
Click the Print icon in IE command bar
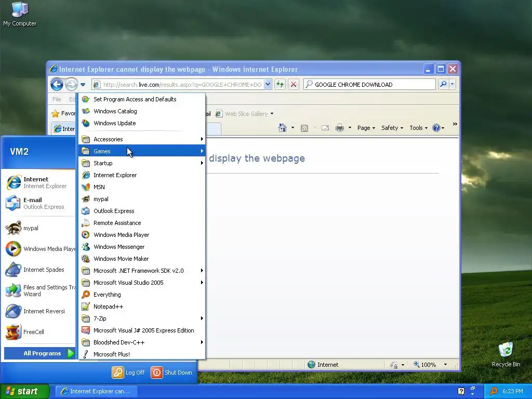[x=340, y=128]
